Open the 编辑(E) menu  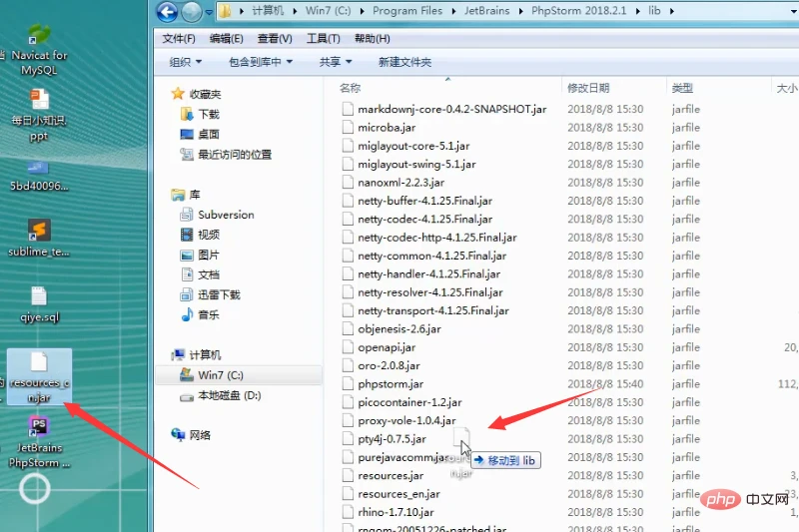tap(227, 39)
